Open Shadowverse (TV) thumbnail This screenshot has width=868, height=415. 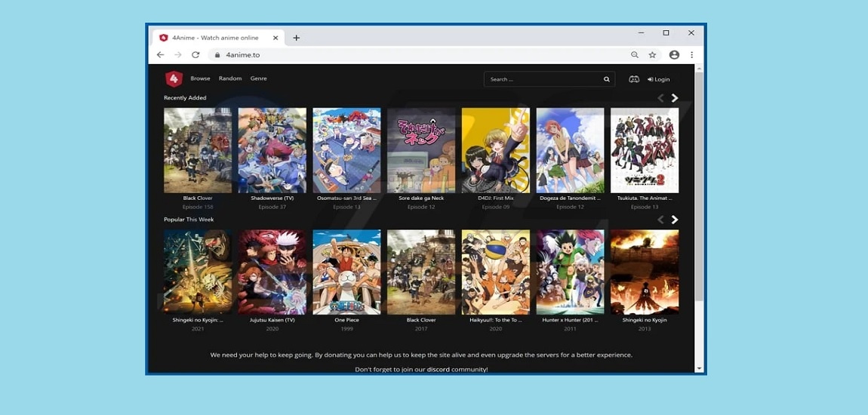tap(272, 150)
